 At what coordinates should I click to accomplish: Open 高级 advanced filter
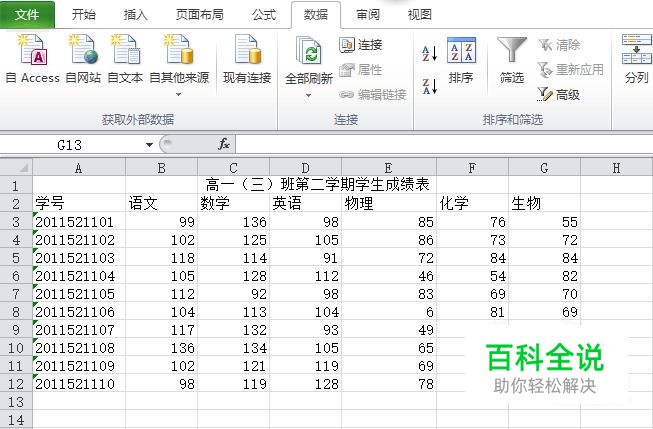click(558, 95)
